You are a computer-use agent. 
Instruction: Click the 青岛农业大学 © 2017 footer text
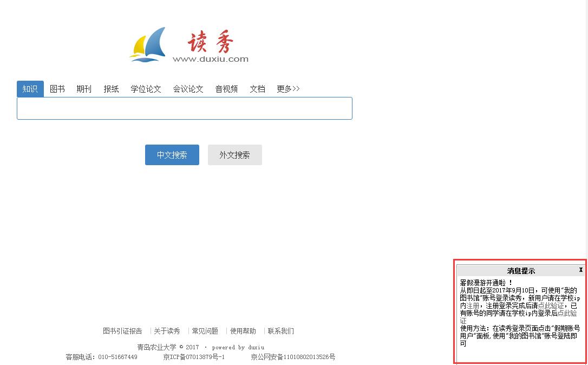[168, 347]
